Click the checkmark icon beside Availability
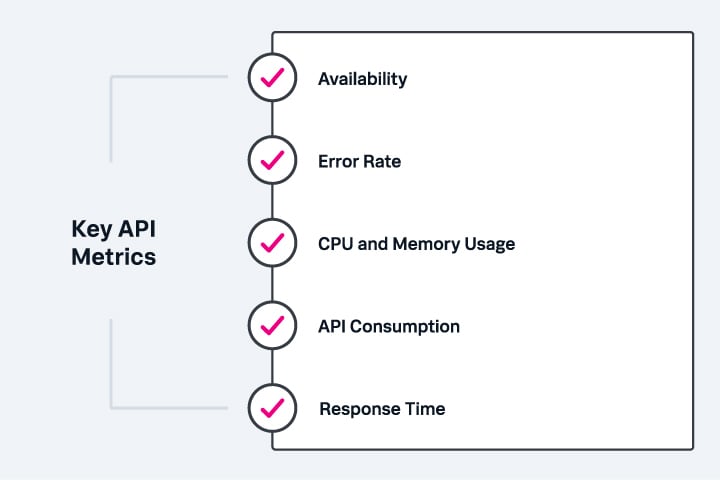 tap(272, 78)
